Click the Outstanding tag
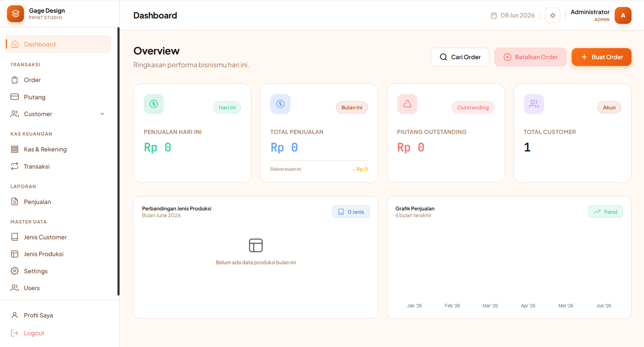The image size is (644, 347). point(473,107)
